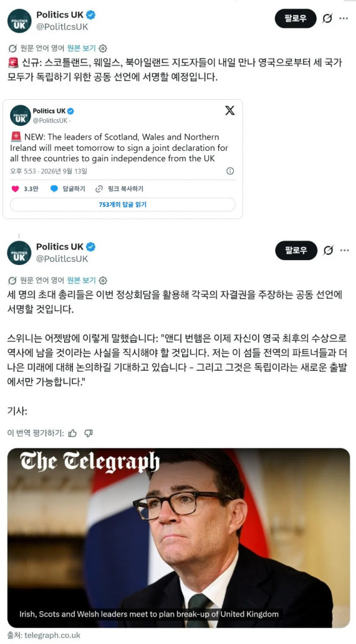Open translation settings gear on first post
This screenshot has height=644, width=356.
pyautogui.click(x=103, y=49)
